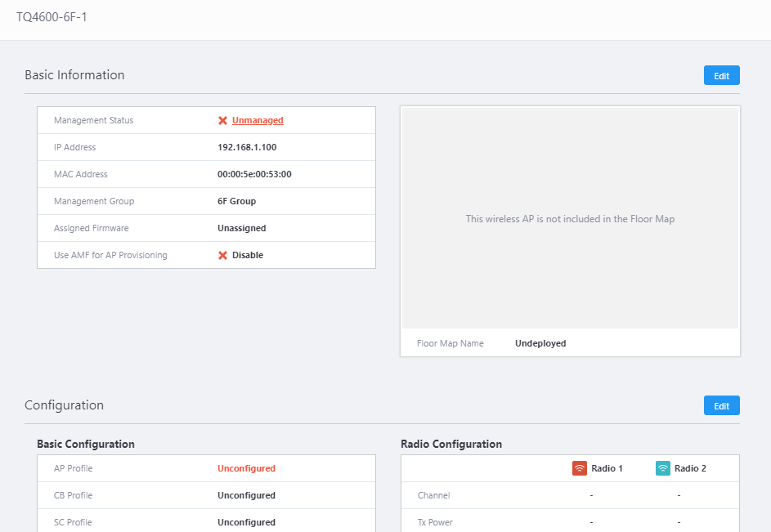Click the CB Profile label
Viewport: 771px width, 532px height.
tap(74, 495)
